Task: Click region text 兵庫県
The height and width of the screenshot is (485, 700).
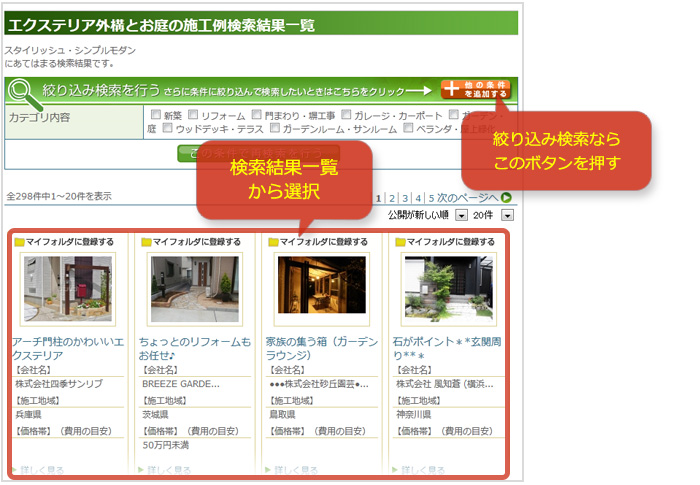Action: pyautogui.click(x=28, y=414)
